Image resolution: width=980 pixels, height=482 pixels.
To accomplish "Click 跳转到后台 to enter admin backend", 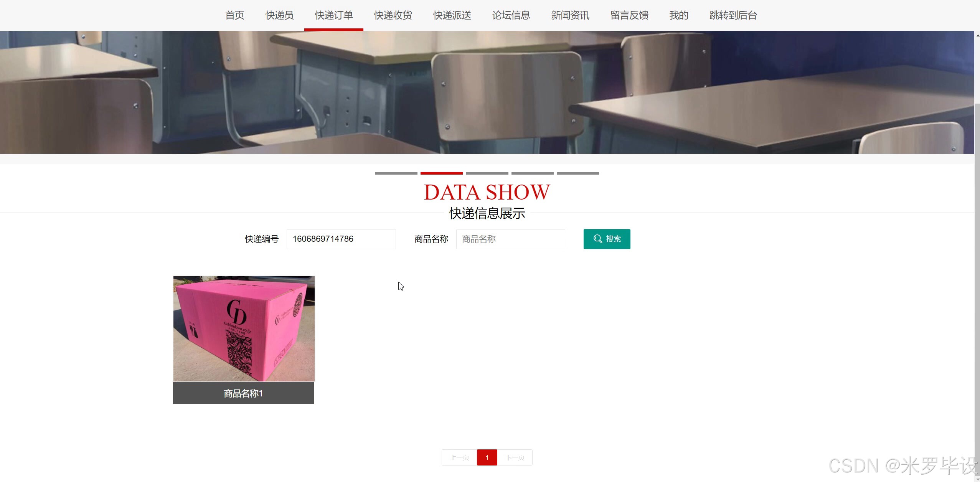I will 733,15.
